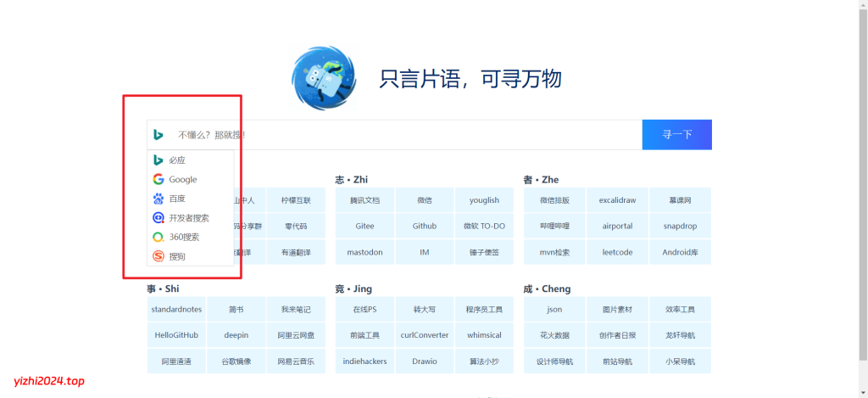Select the 搜狗 orange icon in the list
This screenshot has height=398, width=868.
[159, 256]
